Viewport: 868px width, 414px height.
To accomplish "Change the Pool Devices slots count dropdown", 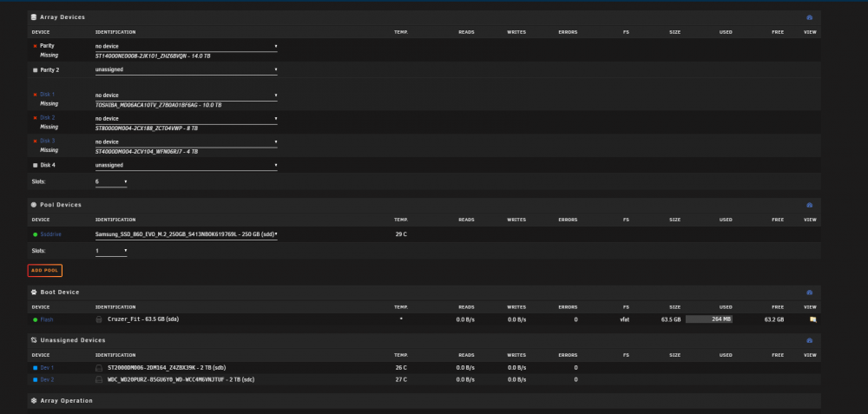I will 111,252.
